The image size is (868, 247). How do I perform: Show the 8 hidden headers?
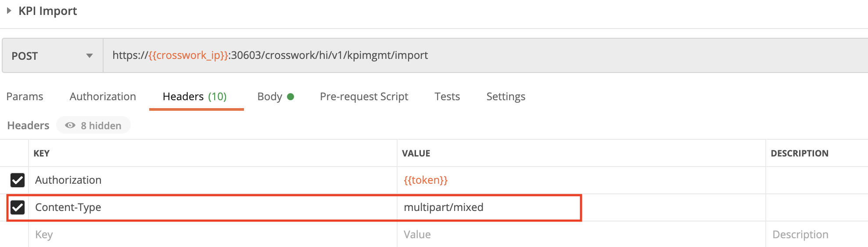click(93, 125)
